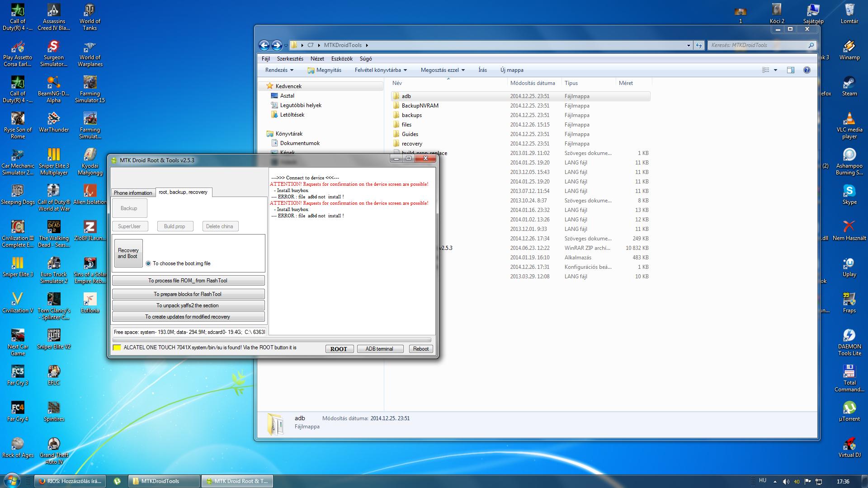
Task: Open Skype desktop shortcut
Action: tap(849, 194)
